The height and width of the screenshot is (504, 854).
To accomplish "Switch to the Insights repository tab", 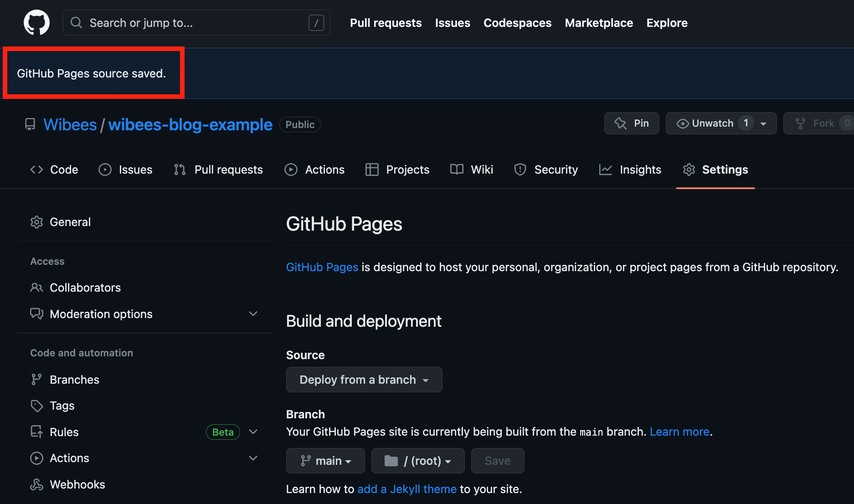I will pyautogui.click(x=630, y=170).
